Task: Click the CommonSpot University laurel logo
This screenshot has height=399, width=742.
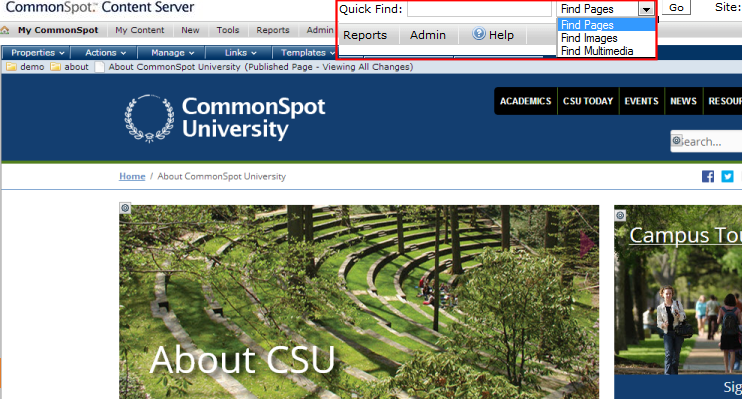Action: coord(150,118)
